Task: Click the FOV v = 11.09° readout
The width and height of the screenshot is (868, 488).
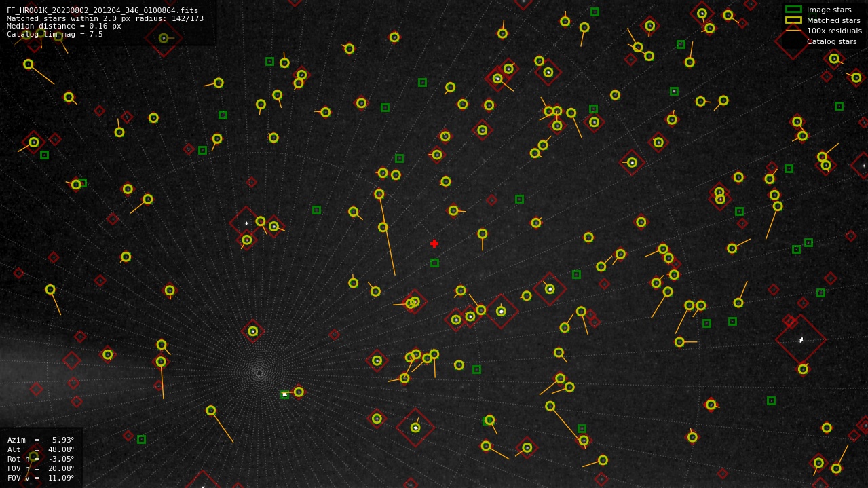Action: coord(41,478)
